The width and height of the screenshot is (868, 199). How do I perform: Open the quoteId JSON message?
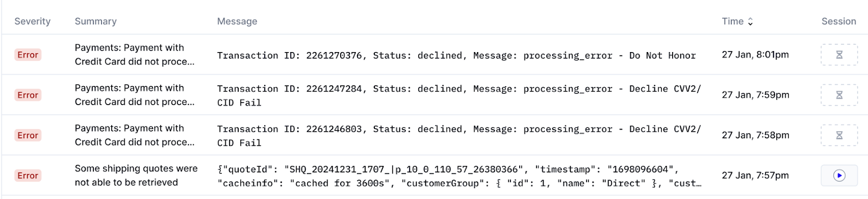(459, 176)
